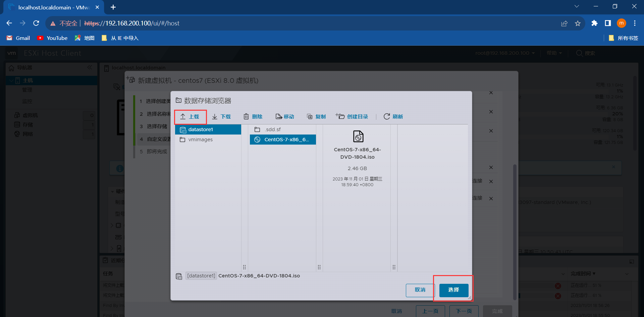
Task: Open browser extensions puzzle icon
Action: [x=594, y=23]
